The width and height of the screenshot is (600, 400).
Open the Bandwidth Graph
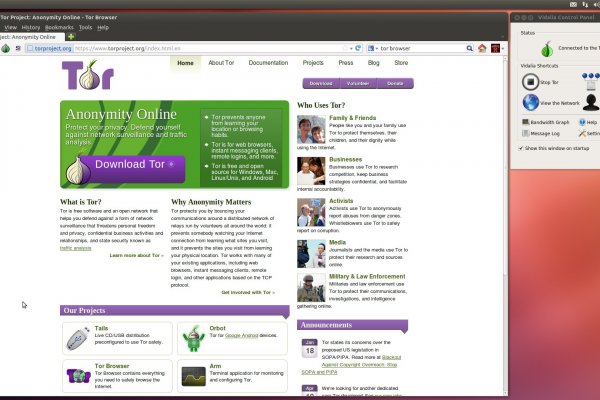tap(549, 122)
